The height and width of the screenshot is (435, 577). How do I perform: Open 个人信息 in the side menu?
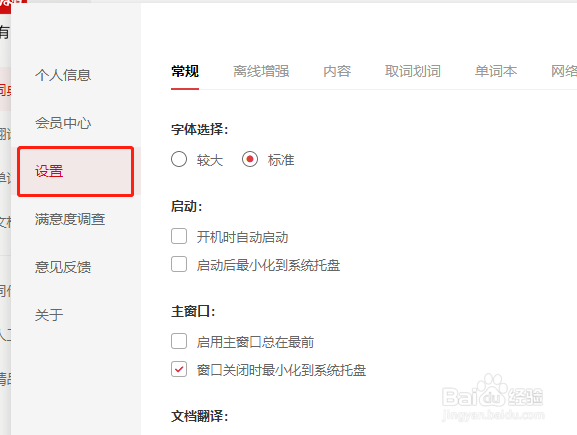(x=63, y=75)
